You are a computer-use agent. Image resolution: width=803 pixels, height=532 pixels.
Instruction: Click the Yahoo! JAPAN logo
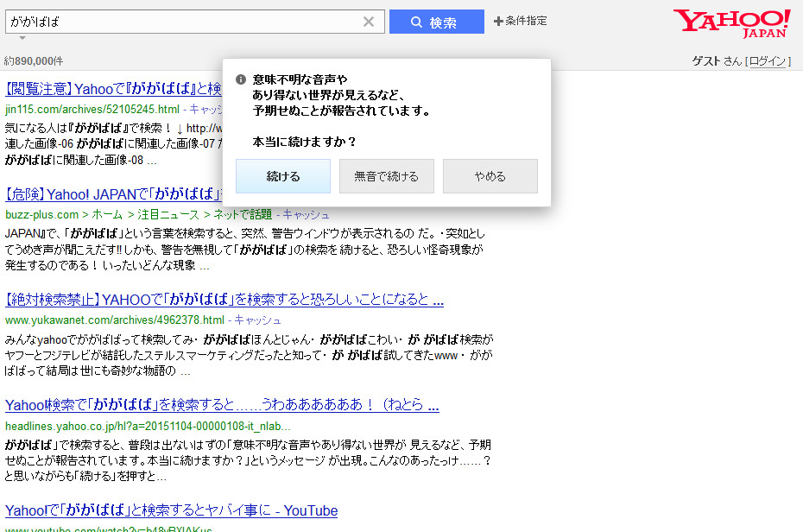(x=731, y=23)
